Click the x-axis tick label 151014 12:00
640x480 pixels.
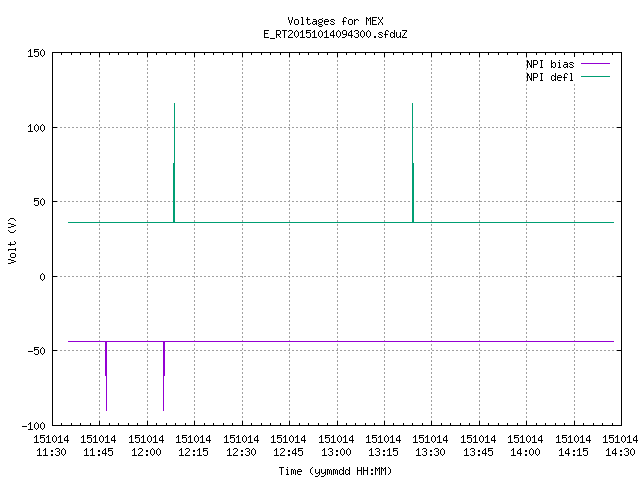(x=146, y=446)
